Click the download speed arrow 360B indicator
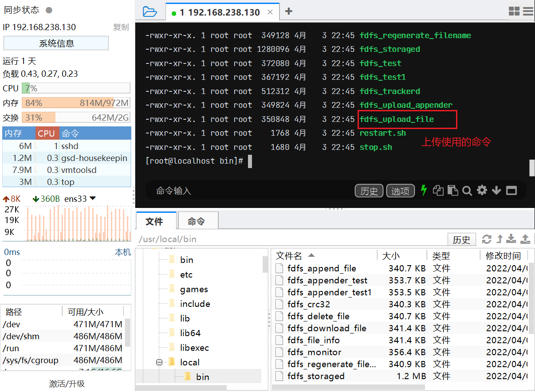 coord(46,199)
